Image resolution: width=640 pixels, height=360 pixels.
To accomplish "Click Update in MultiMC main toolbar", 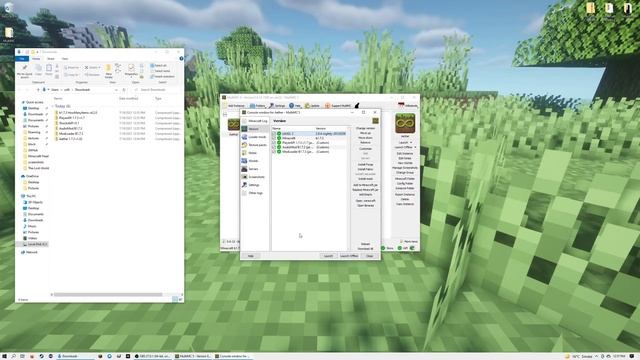I will (x=312, y=106).
